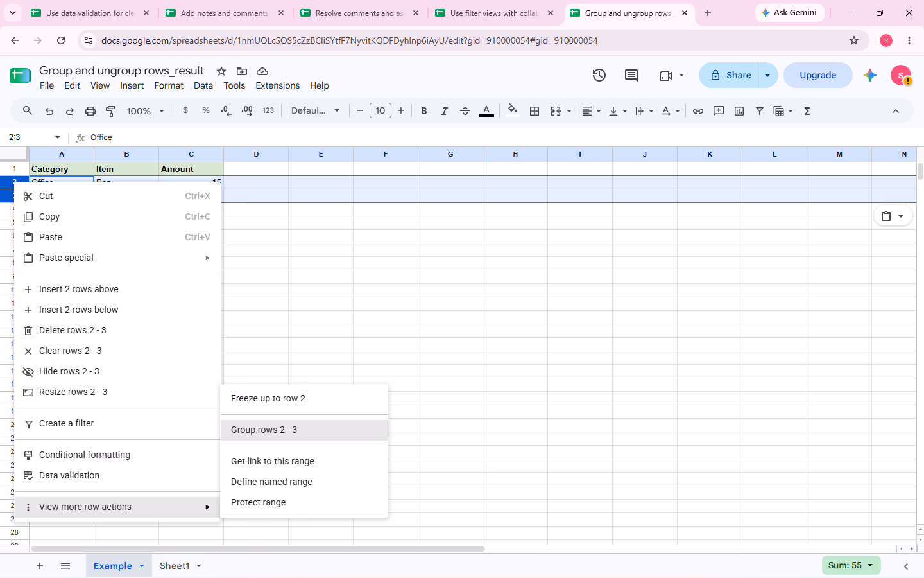Open the Name box dropdown arrow
This screenshot has width=924, height=578.
tap(58, 137)
